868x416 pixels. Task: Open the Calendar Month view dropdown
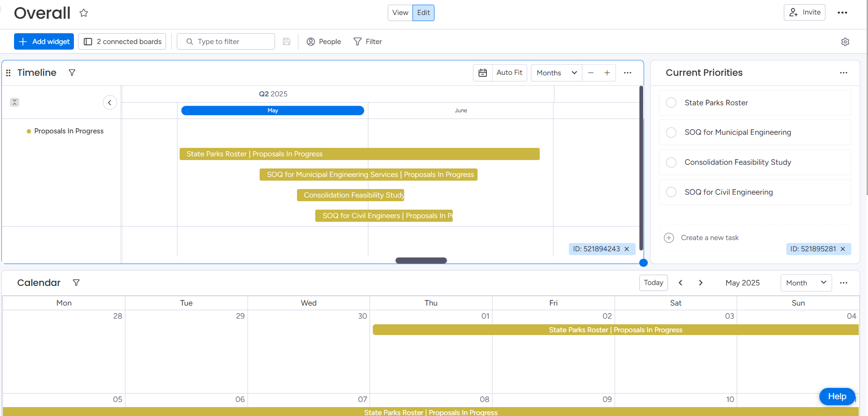tap(806, 283)
